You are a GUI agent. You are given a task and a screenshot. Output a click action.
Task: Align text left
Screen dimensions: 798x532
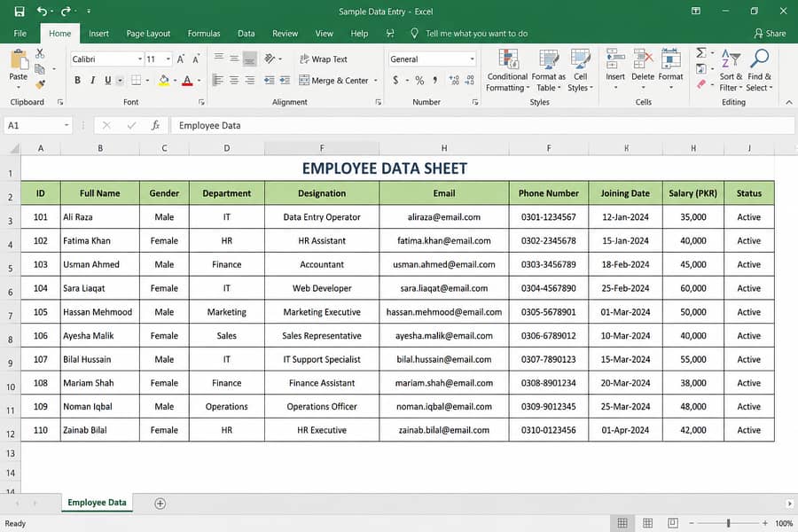pos(218,80)
